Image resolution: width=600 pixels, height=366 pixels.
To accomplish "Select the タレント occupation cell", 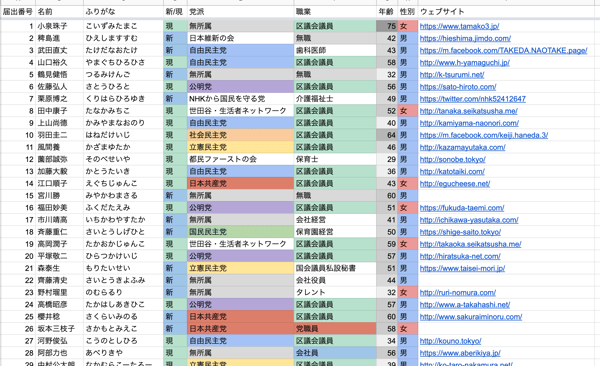I will tap(335, 292).
